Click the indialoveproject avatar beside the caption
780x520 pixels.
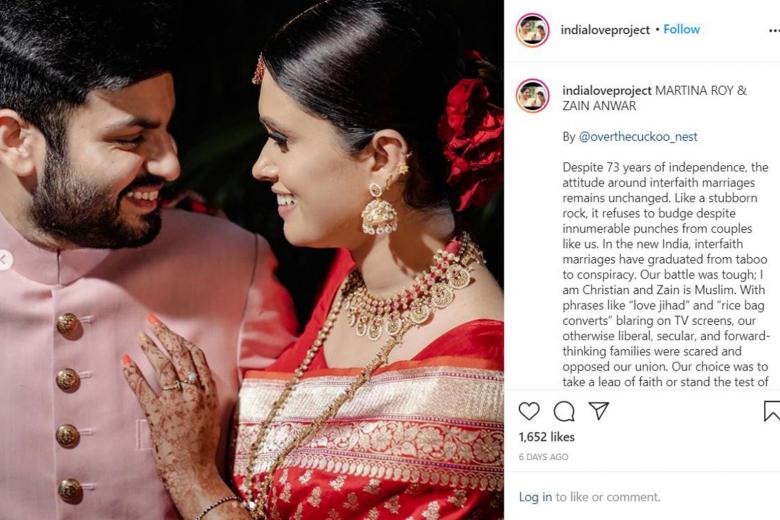coord(532,96)
